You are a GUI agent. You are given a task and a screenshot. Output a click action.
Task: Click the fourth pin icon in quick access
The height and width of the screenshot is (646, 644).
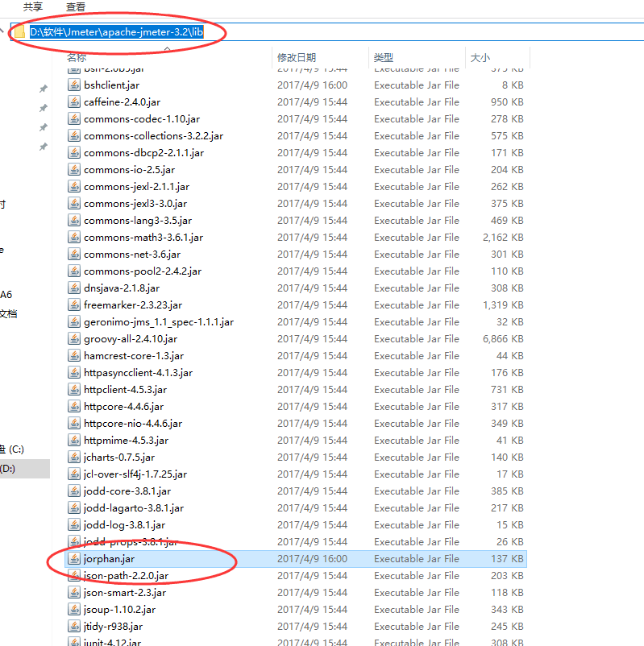tap(44, 147)
